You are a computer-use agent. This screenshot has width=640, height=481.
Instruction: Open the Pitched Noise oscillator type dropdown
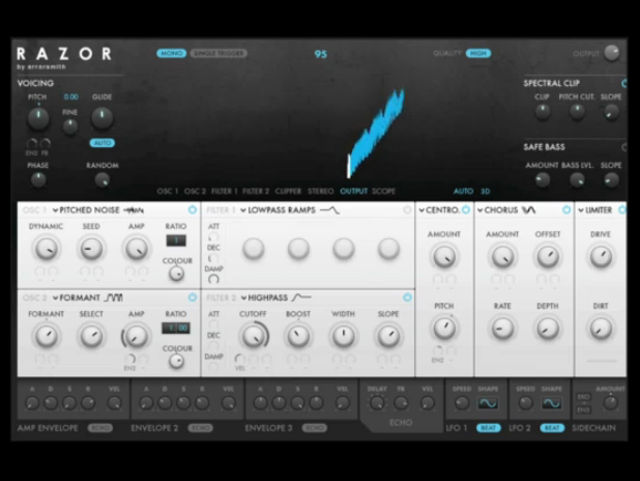pos(86,210)
